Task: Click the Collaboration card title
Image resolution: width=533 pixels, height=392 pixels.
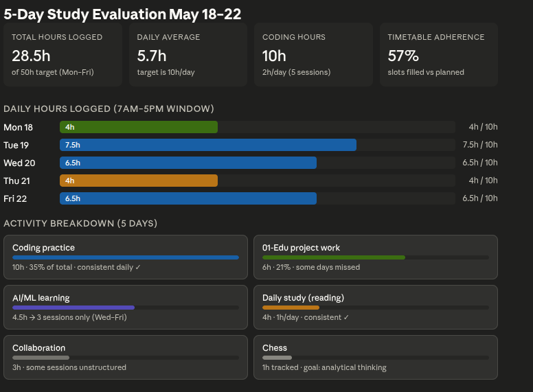Action: pyautogui.click(x=38, y=348)
